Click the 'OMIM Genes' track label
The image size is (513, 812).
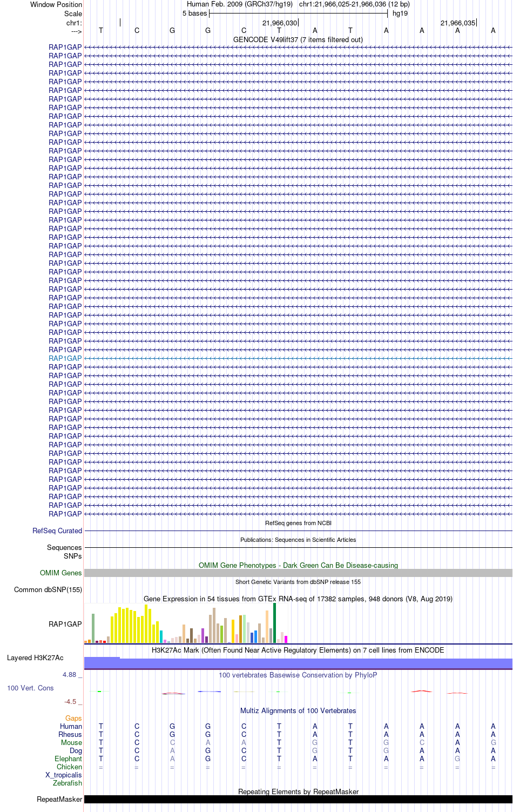[x=61, y=573]
